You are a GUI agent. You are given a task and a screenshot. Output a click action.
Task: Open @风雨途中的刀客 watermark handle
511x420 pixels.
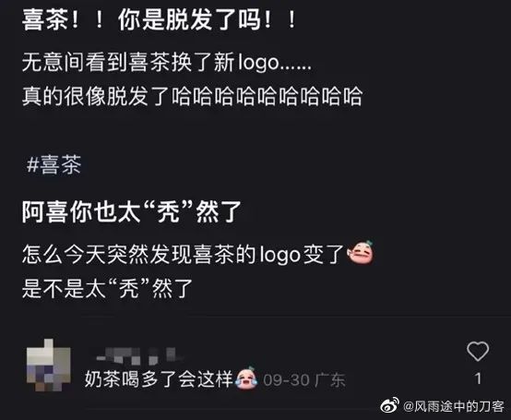pyautogui.click(x=454, y=406)
